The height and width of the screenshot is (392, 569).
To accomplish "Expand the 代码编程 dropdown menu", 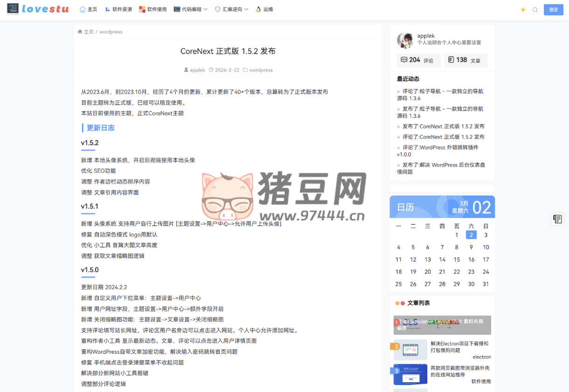I will [x=191, y=9].
